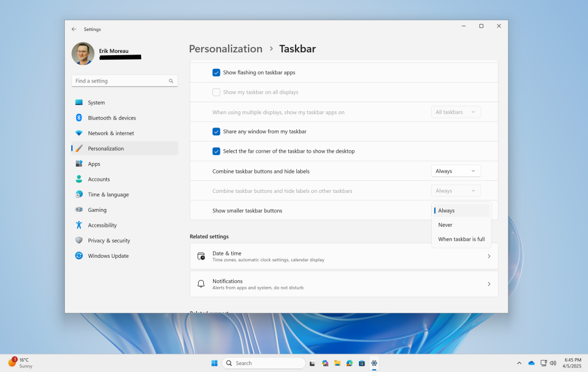Click the OneDrive cloud tray icon
This screenshot has width=588, height=372.
click(531, 363)
